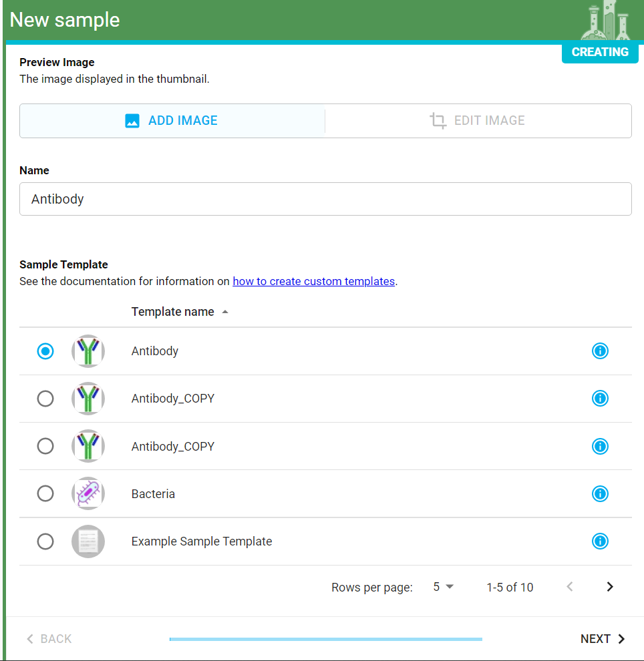
Task: Click the wizard progress bar
Action: [325, 639]
